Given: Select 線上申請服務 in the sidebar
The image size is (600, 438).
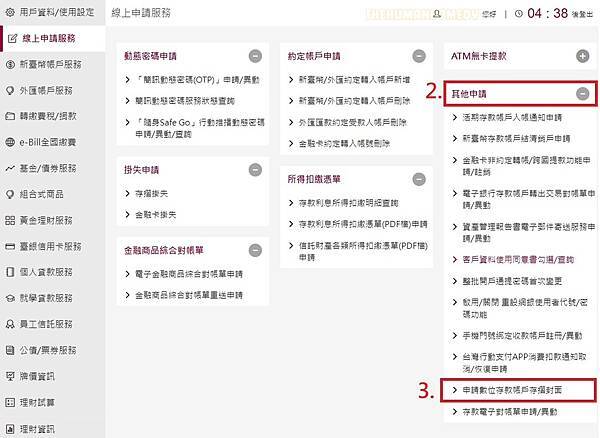Looking at the screenshot, I should point(49,38).
